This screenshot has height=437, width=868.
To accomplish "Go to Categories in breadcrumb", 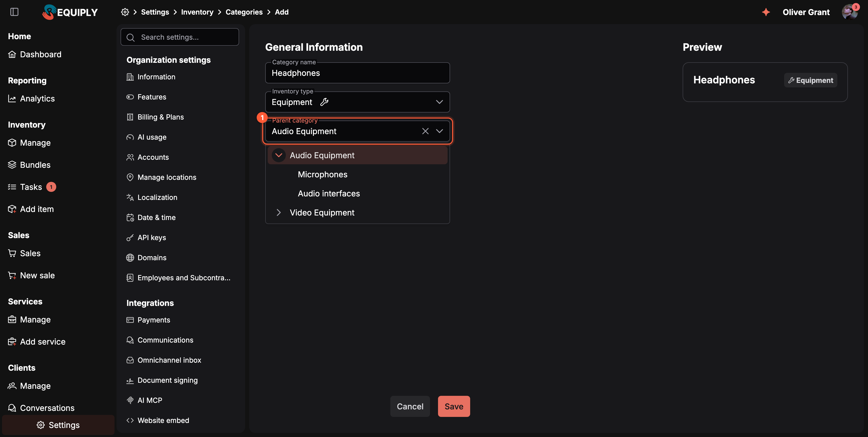I will tap(244, 12).
